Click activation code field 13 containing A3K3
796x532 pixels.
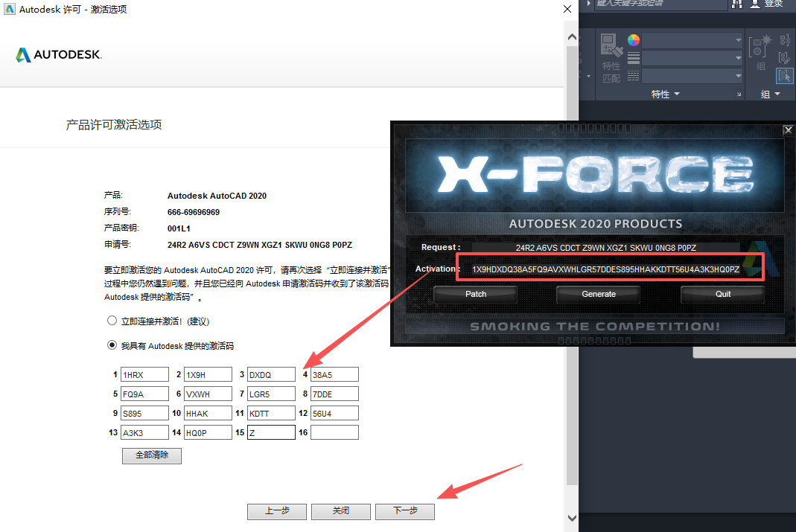[x=144, y=432]
